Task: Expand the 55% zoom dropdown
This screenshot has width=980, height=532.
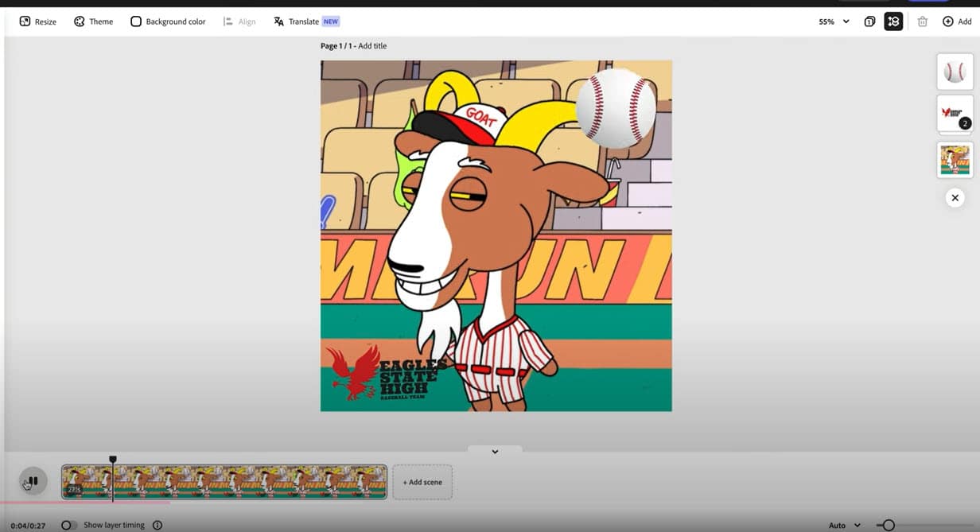Action: (834, 21)
